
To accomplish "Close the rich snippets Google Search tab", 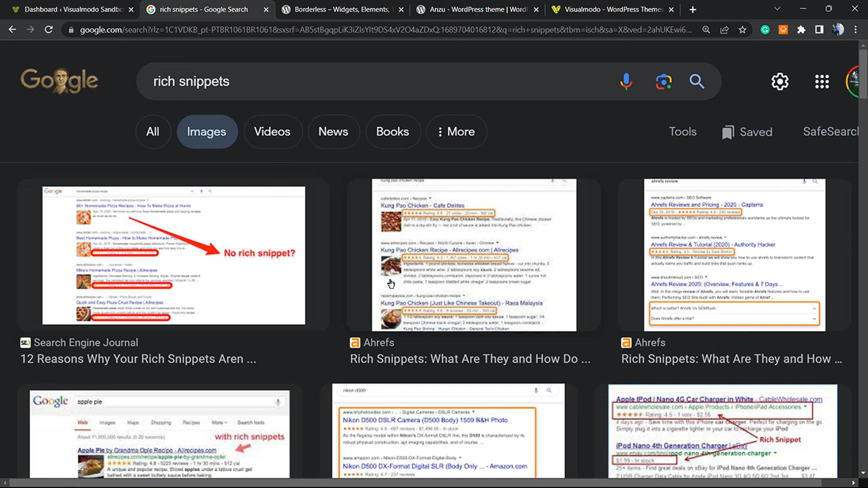I will pyautogui.click(x=266, y=9).
